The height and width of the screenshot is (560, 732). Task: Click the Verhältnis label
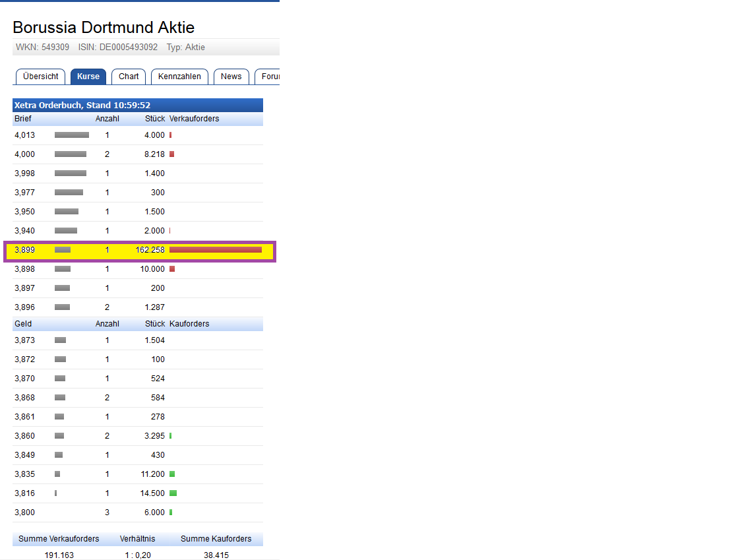[x=137, y=539]
